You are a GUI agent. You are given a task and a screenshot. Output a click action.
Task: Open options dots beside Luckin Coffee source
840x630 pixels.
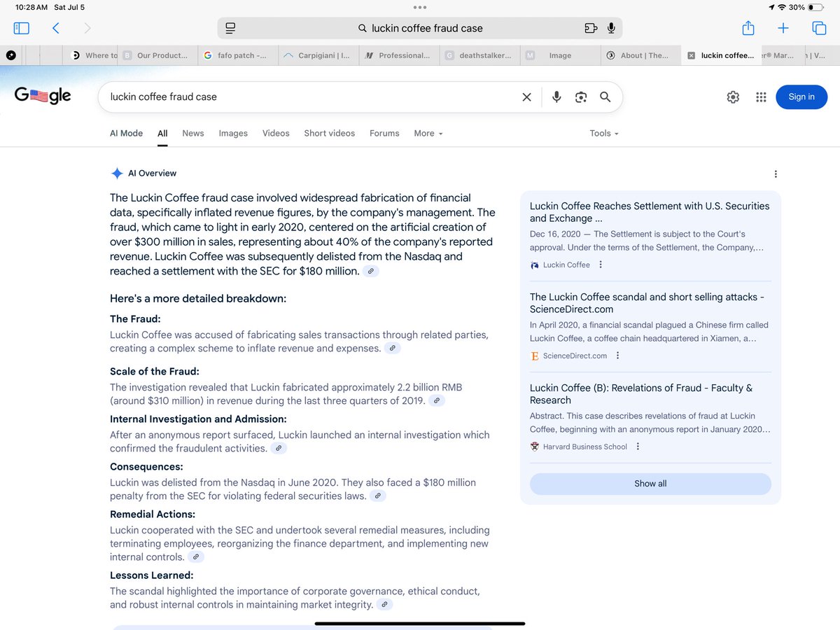601,265
